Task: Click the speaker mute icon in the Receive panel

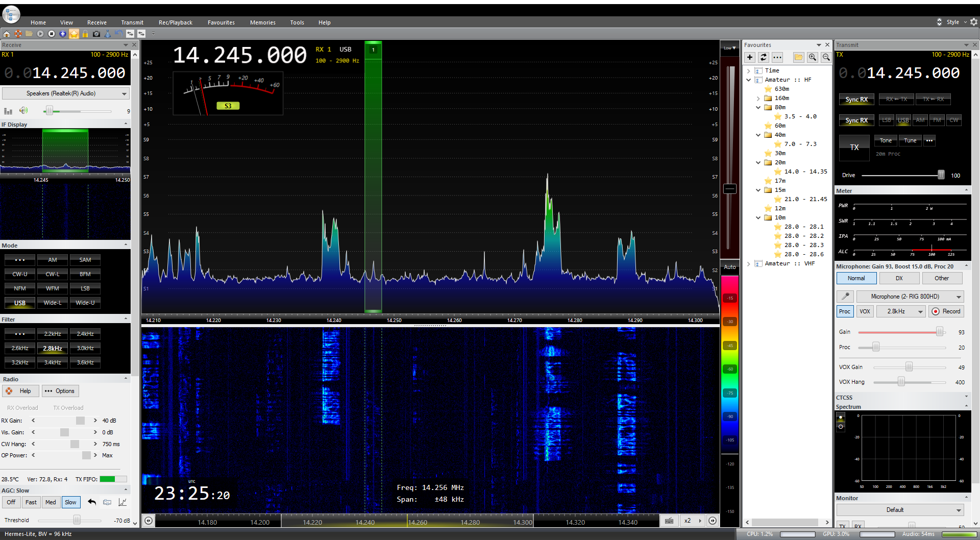Action: pos(23,111)
